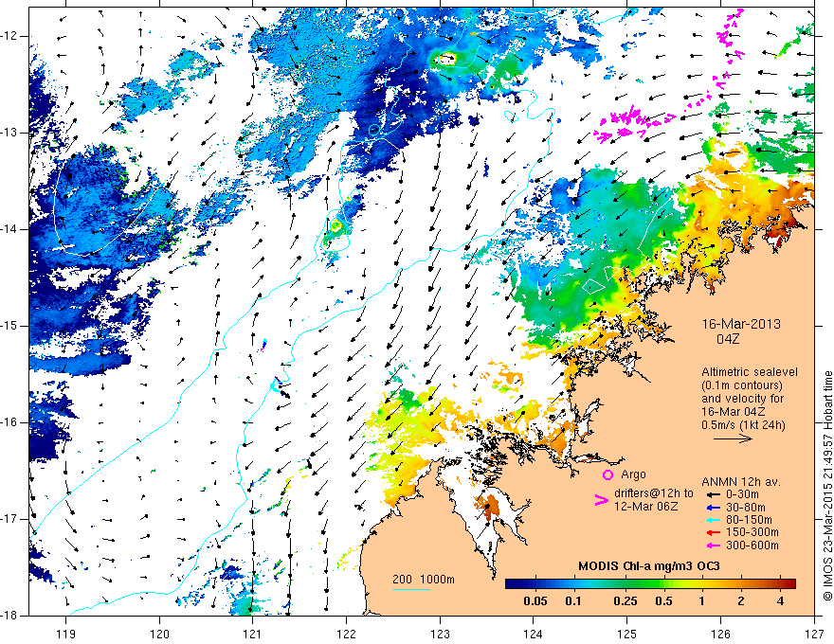
Task: Click the 123 longitude axis label
Action: [x=440, y=634]
